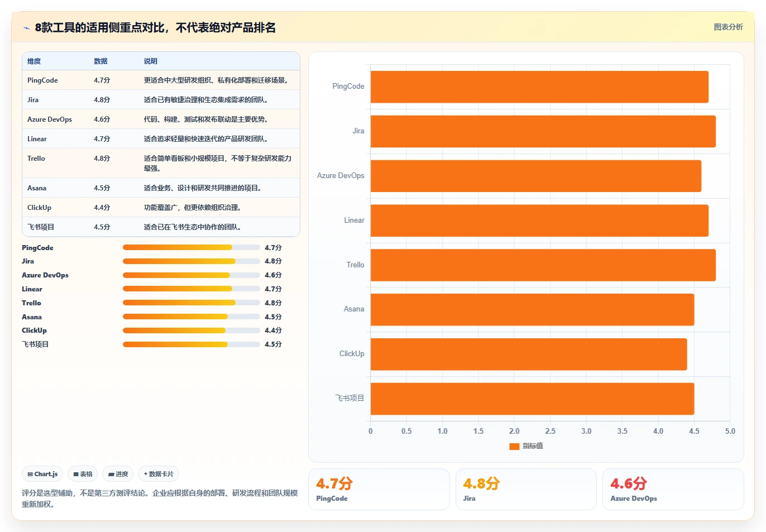Open the 4.8分 Jira data card

tap(526, 489)
